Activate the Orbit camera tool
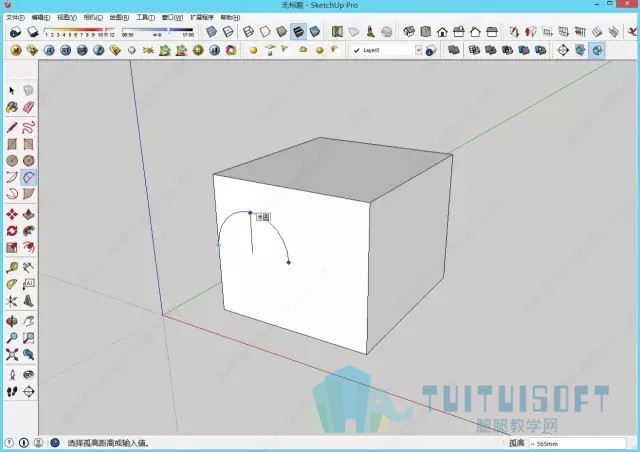Image resolution: width=640 pixels, height=452 pixels. pyautogui.click(x=12, y=321)
